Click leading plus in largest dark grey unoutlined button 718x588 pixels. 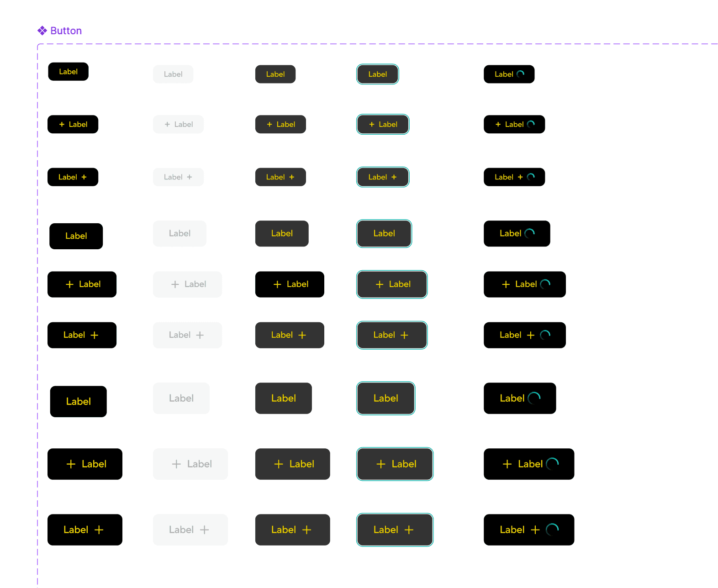point(279,464)
